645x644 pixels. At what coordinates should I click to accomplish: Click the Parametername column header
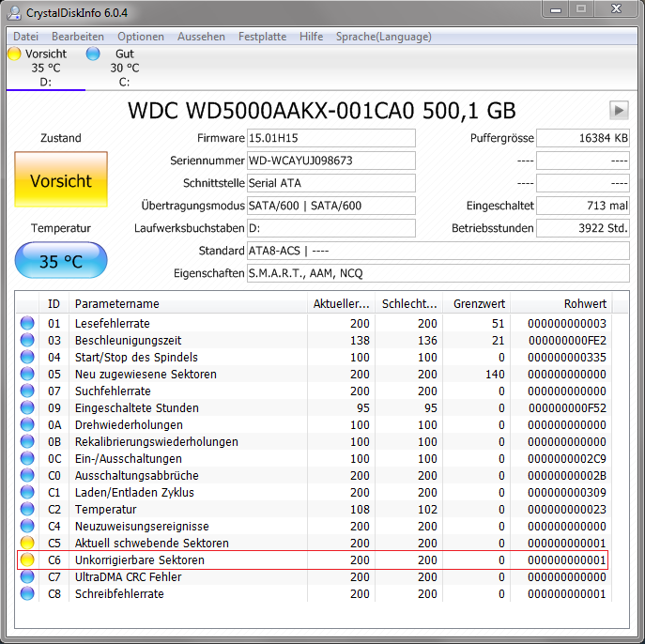point(188,304)
